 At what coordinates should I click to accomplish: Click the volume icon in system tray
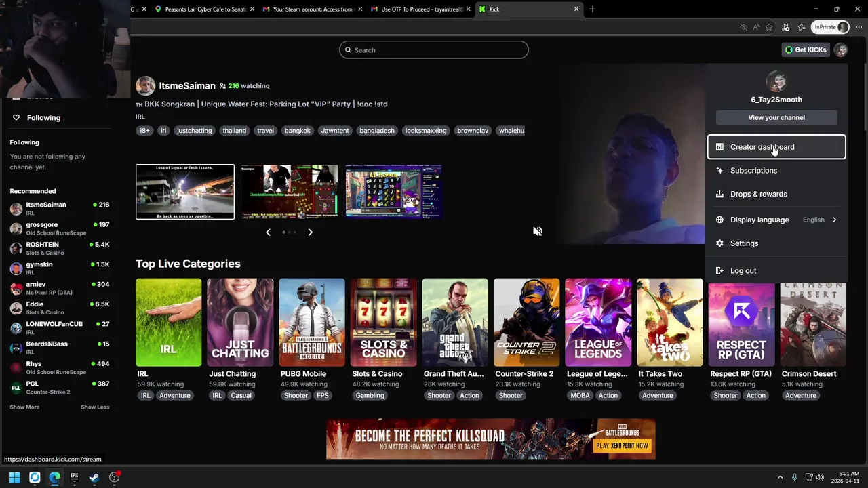821,477
